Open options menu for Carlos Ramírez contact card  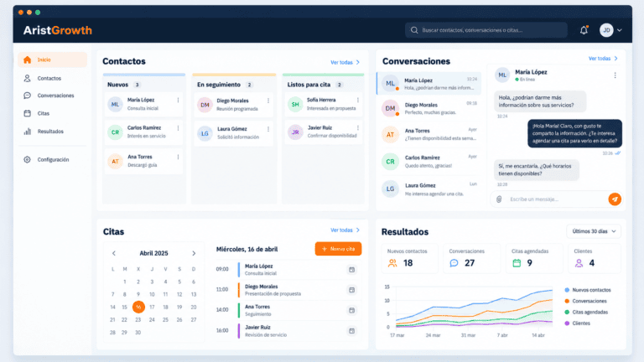178,128
